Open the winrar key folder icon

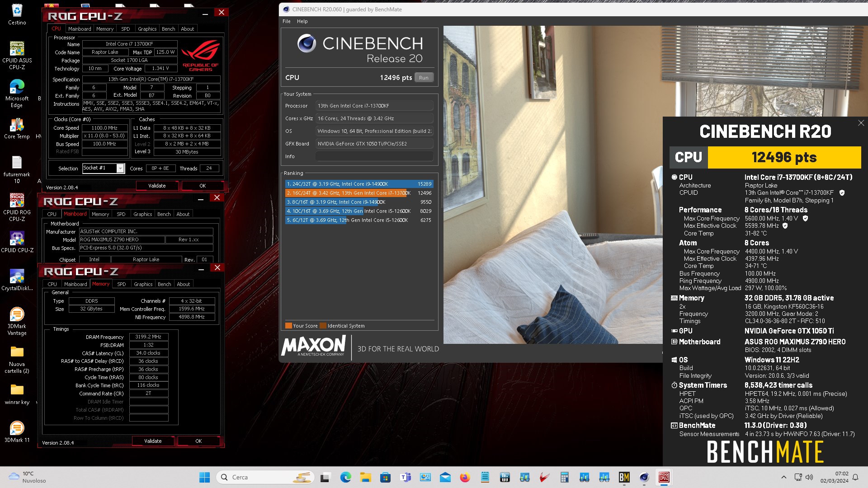[17, 394]
